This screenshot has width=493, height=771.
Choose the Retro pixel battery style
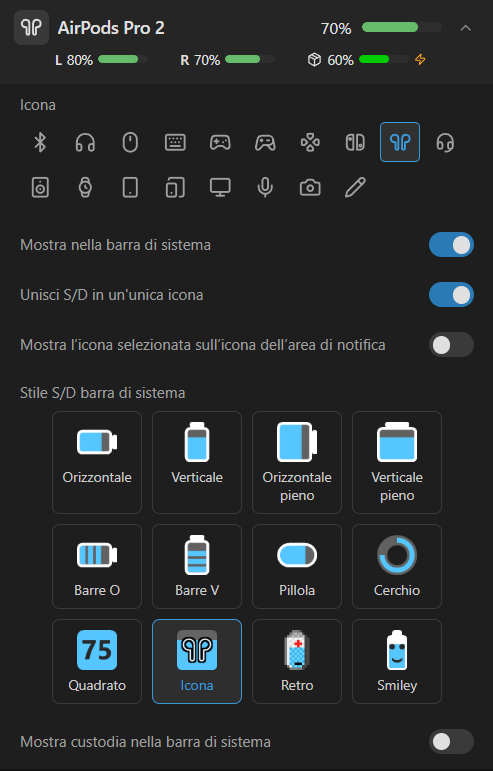297,661
